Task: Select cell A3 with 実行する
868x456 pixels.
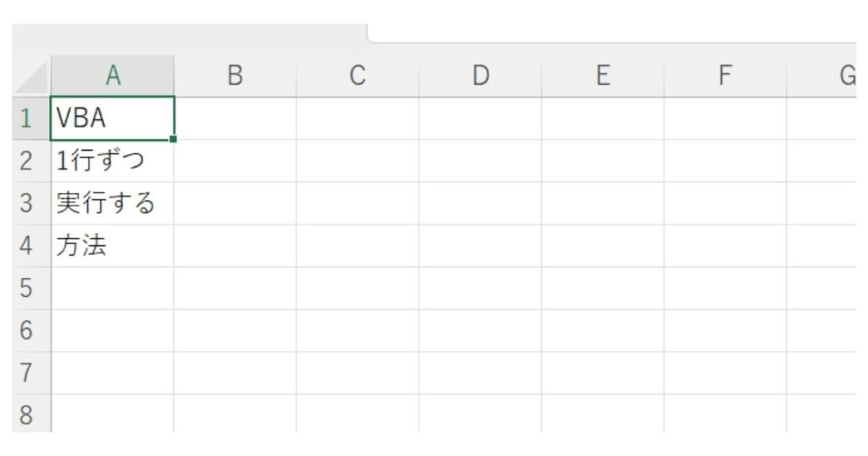Action: click(112, 203)
